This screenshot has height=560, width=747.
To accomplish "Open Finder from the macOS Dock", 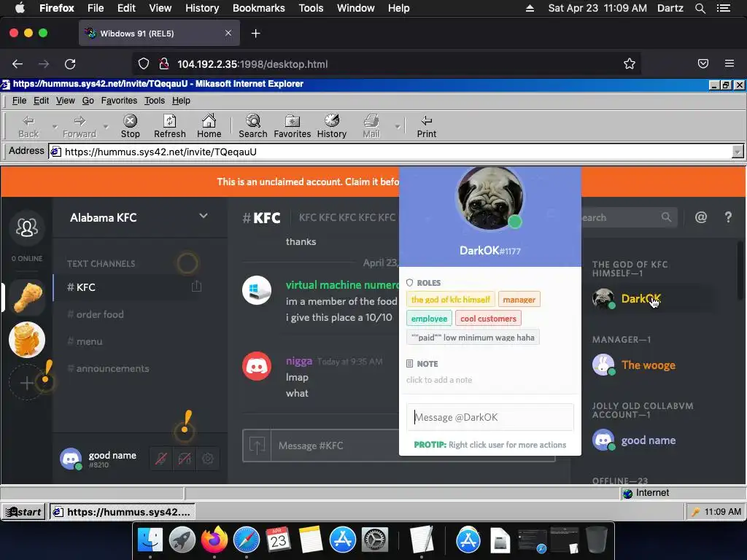I will click(x=150, y=540).
